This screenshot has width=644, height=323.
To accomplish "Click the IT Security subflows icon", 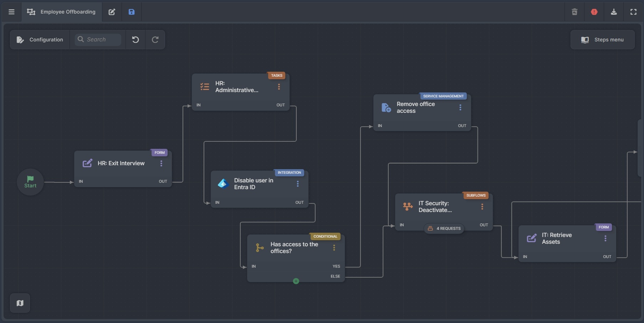I will click(408, 206).
